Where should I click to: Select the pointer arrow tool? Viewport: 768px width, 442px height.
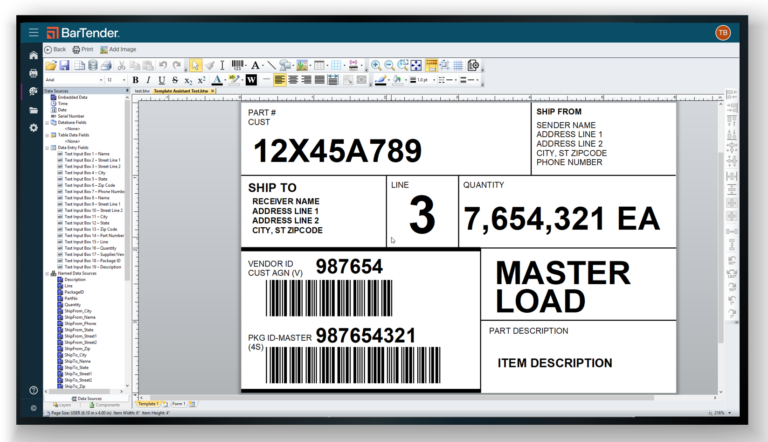195,65
